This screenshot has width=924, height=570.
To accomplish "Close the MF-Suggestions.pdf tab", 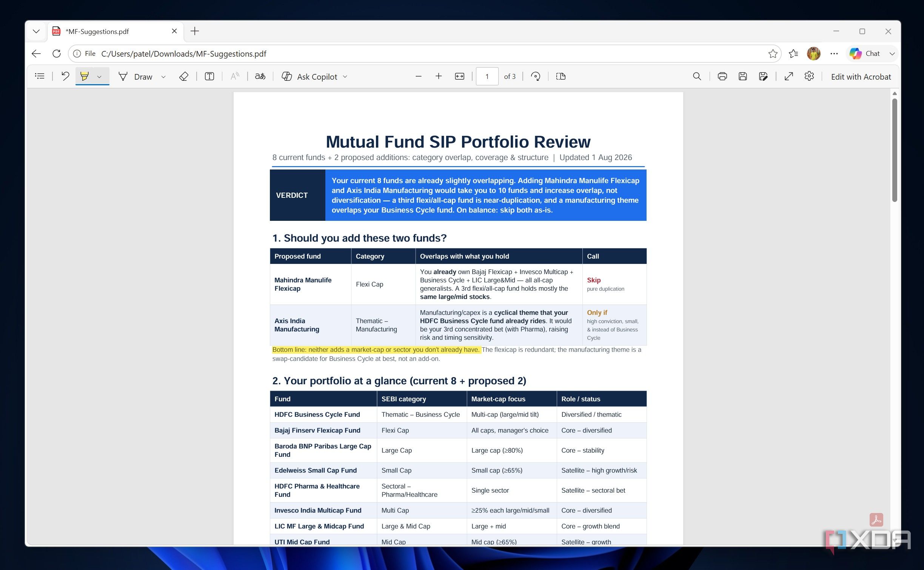I will [x=174, y=31].
